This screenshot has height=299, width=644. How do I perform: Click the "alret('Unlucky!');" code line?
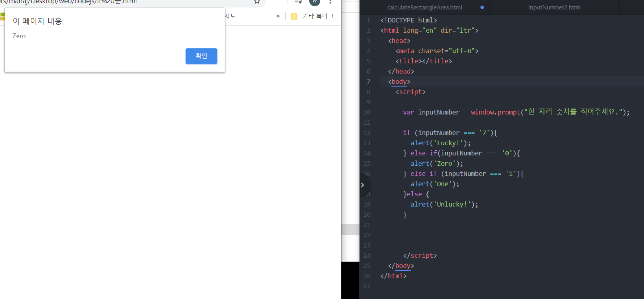tap(444, 205)
